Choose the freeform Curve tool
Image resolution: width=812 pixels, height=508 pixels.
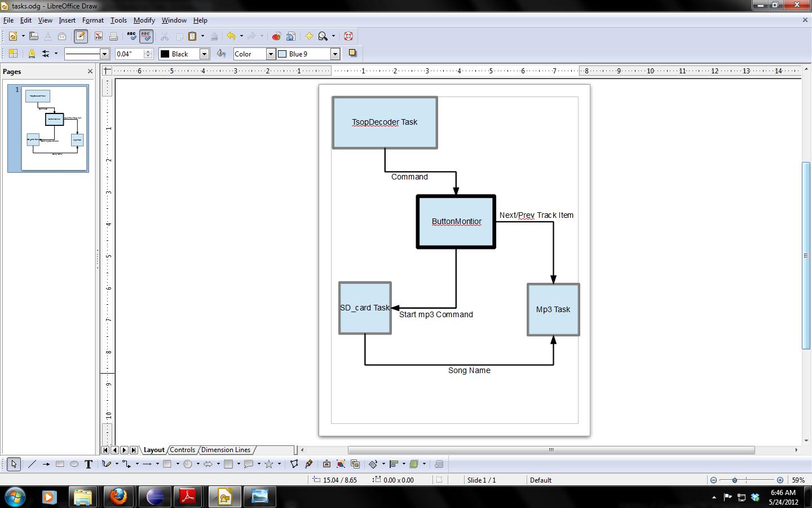tap(107, 464)
